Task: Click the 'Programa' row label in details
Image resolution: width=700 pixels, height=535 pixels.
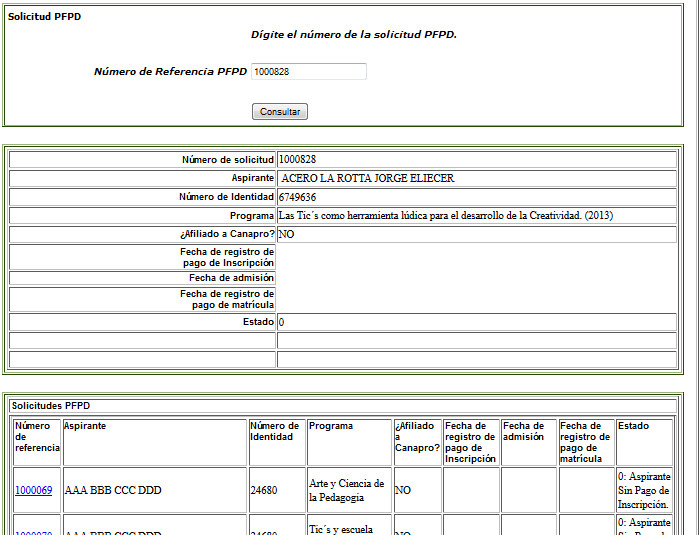Action: point(252,216)
